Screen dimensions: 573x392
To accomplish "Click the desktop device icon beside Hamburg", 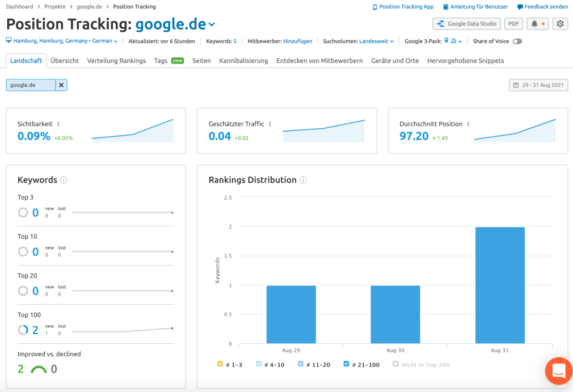I will [x=9, y=40].
